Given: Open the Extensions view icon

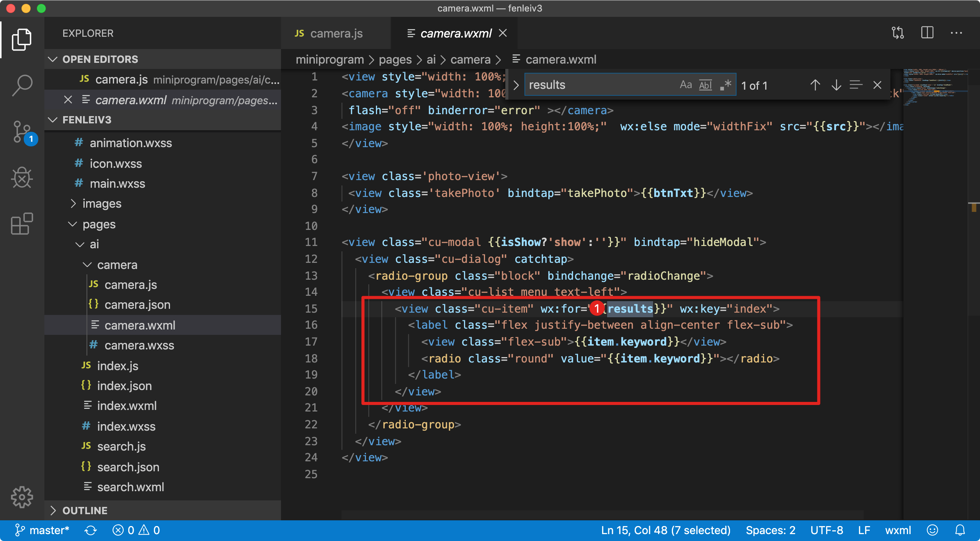Looking at the screenshot, I should [x=22, y=224].
